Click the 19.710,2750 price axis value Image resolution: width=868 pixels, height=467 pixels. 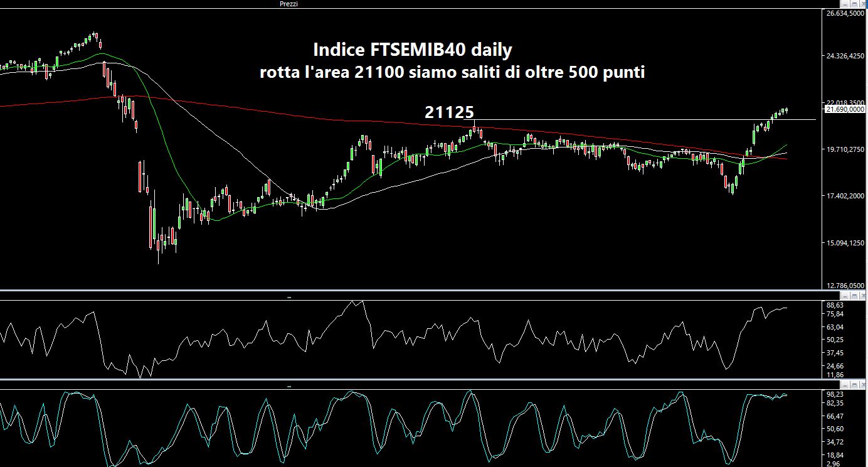[x=846, y=149]
